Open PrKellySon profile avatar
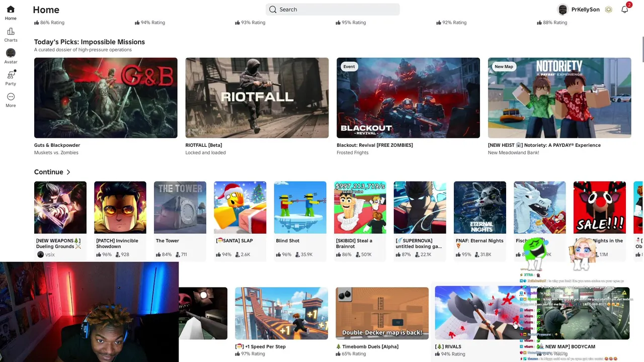 [x=562, y=10]
